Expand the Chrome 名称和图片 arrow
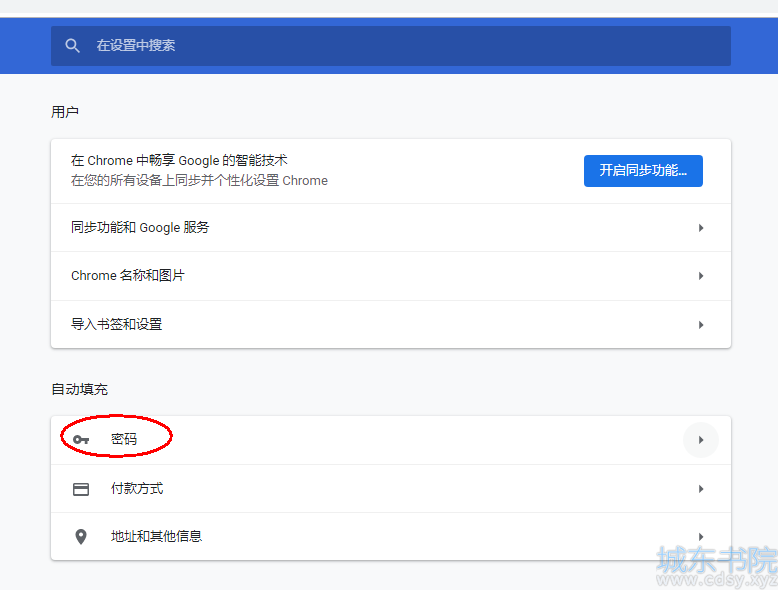778x590 pixels. click(701, 276)
